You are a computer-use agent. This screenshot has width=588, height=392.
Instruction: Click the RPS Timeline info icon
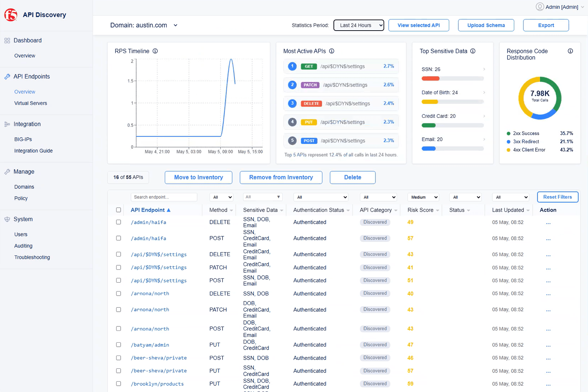(x=155, y=51)
